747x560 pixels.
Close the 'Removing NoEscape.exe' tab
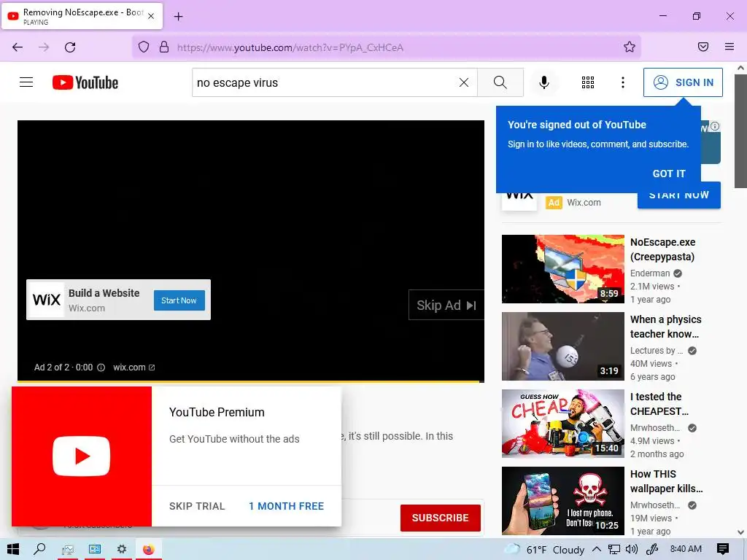point(151,16)
